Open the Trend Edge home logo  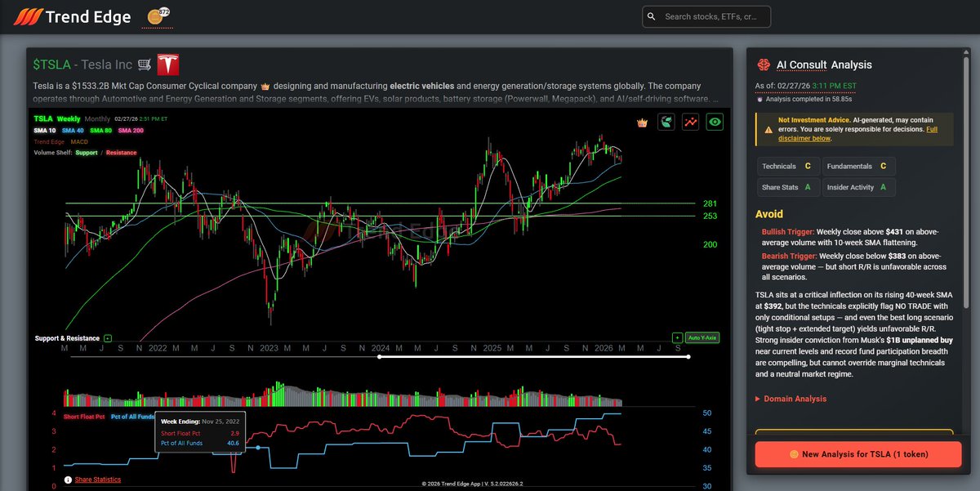point(73,16)
